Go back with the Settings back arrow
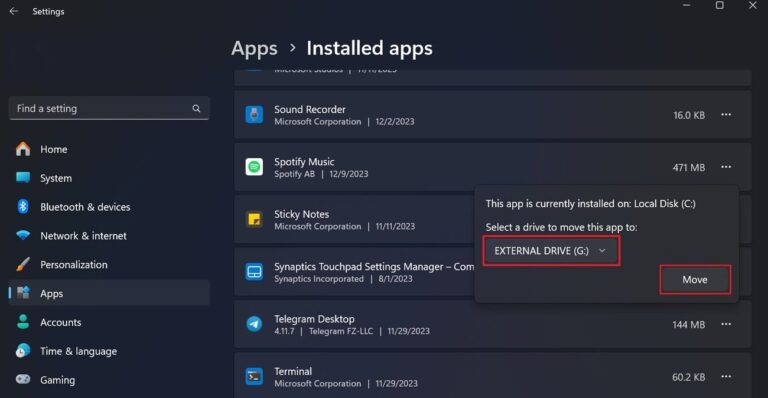768x398 pixels. 14,11
